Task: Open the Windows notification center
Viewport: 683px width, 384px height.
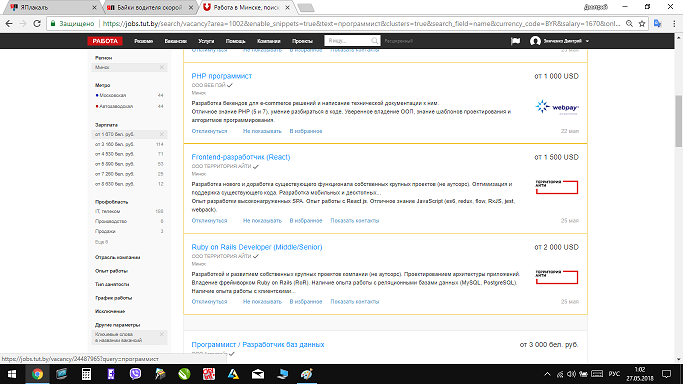Action: click(666, 374)
